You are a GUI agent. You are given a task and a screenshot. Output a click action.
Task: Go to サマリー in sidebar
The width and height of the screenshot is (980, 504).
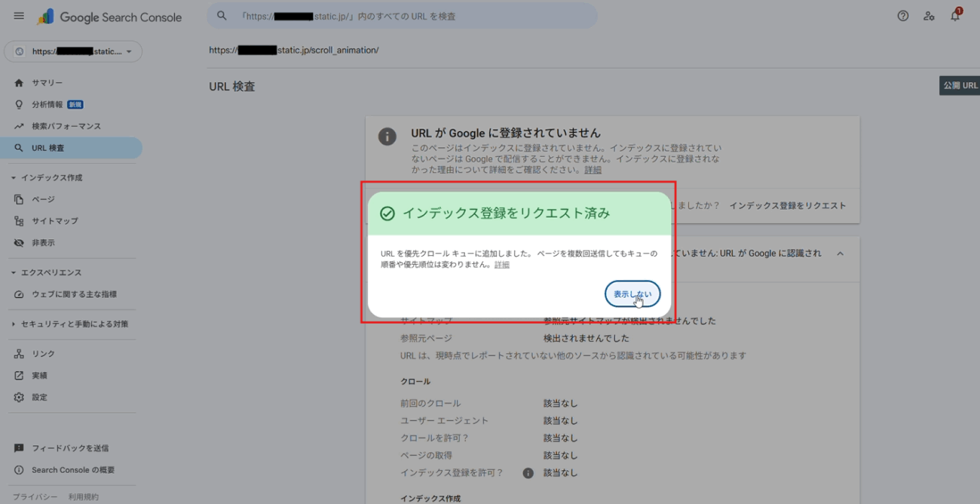(47, 83)
